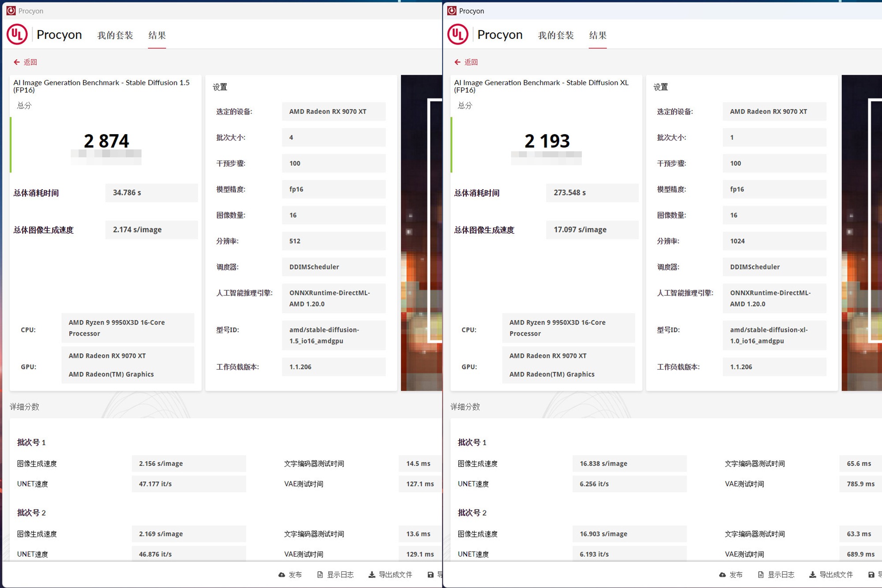Click the UL logo in the right Procyon window
This screenshot has width=882, height=588.
tap(458, 34)
